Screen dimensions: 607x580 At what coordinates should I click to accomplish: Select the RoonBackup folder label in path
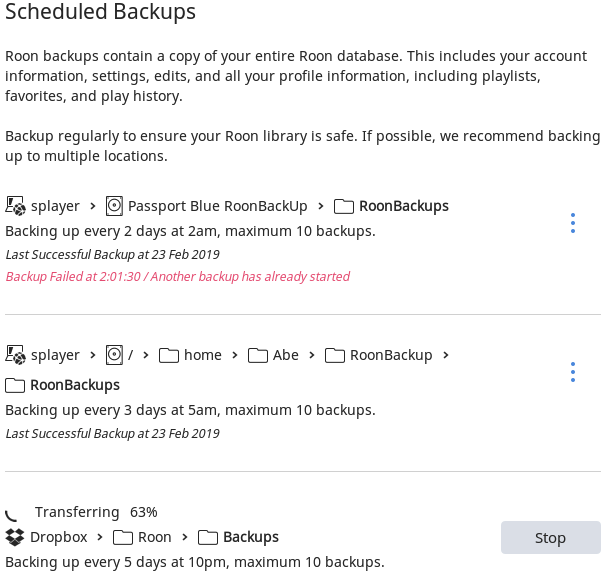pos(391,355)
